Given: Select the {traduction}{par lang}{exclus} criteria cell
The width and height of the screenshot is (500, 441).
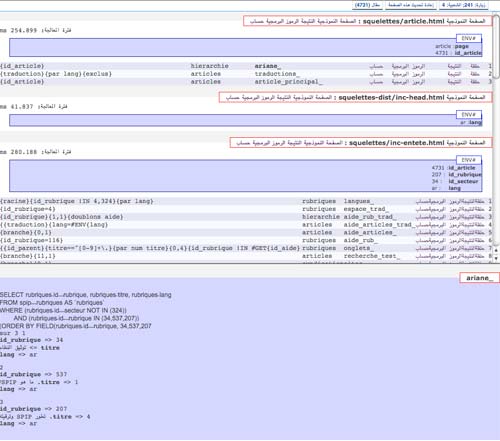Looking at the screenshot, I should 56,74.
